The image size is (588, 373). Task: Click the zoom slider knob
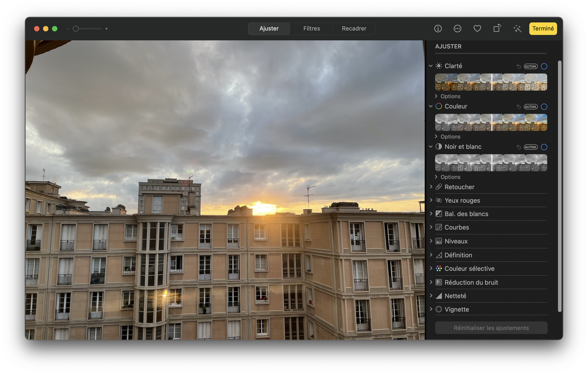click(x=76, y=29)
